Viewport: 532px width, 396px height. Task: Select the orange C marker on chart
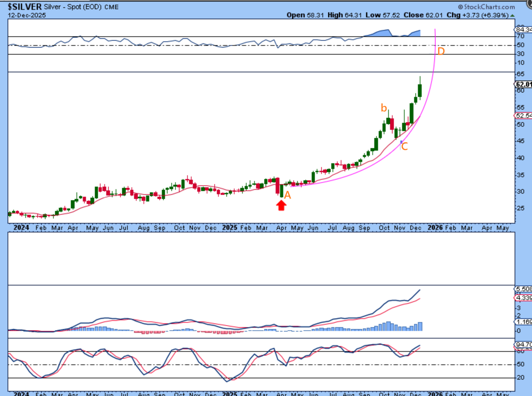(404, 146)
